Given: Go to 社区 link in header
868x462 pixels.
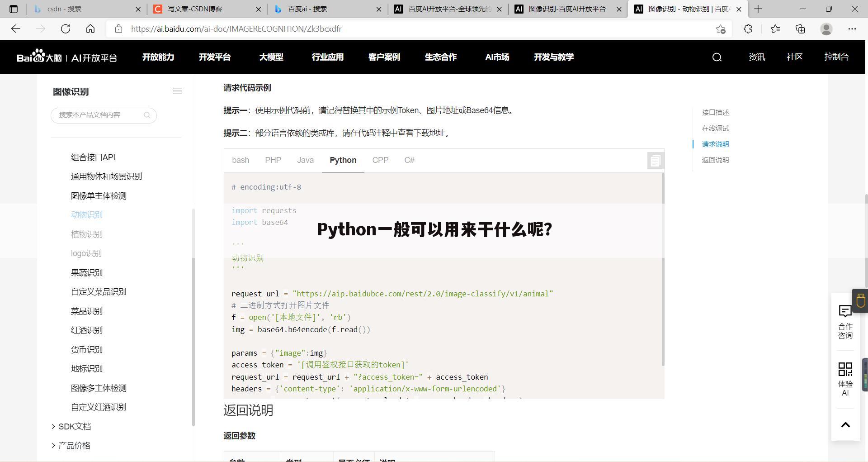Looking at the screenshot, I should pyautogui.click(x=794, y=57).
